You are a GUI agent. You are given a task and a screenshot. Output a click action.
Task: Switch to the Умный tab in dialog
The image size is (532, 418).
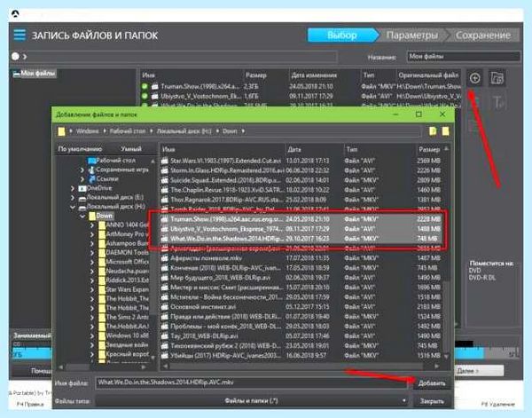(x=131, y=149)
